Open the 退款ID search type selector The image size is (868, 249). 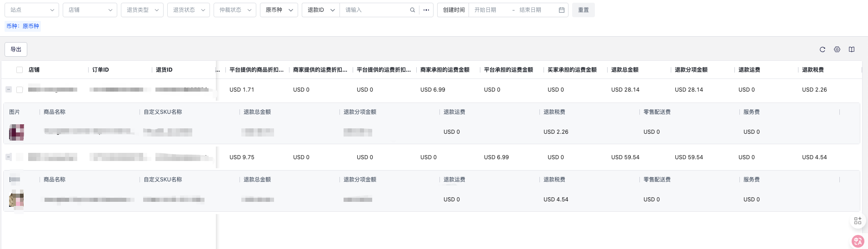point(321,10)
